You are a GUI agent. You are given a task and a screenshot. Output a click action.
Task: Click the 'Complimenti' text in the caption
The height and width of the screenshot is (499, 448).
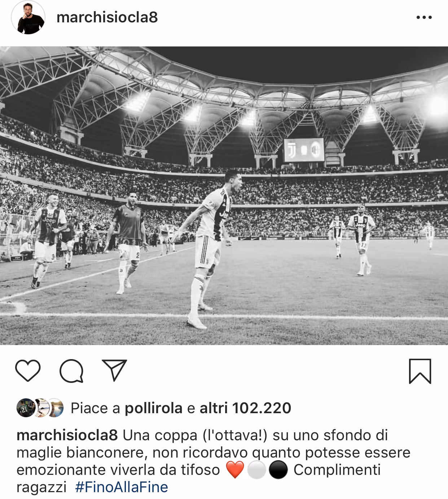337,470
